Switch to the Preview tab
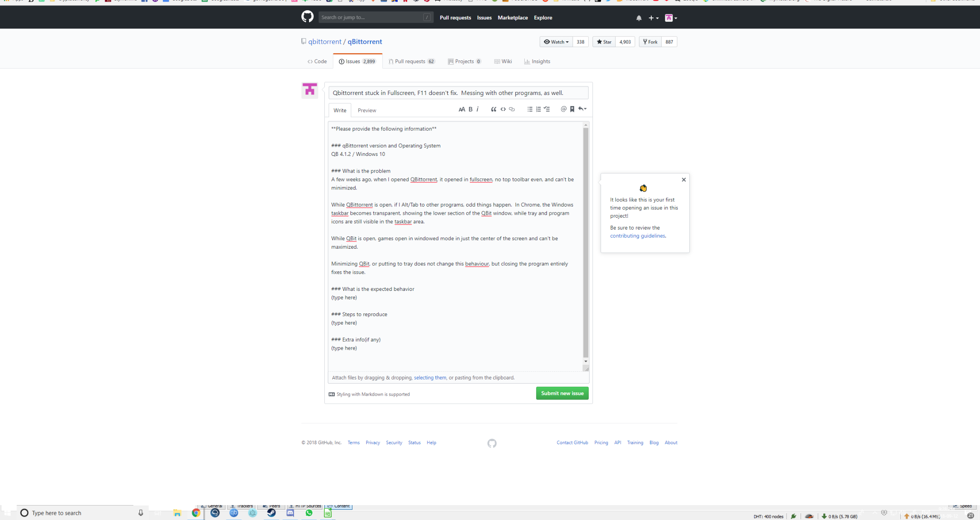Image resolution: width=980 pixels, height=520 pixels. (367, 110)
